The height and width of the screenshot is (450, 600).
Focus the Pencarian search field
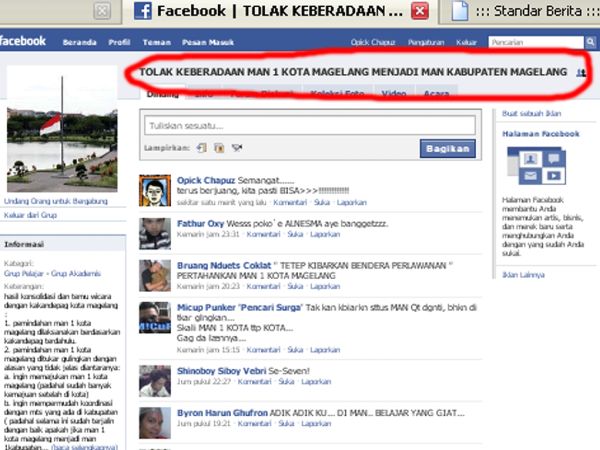click(x=536, y=42)
